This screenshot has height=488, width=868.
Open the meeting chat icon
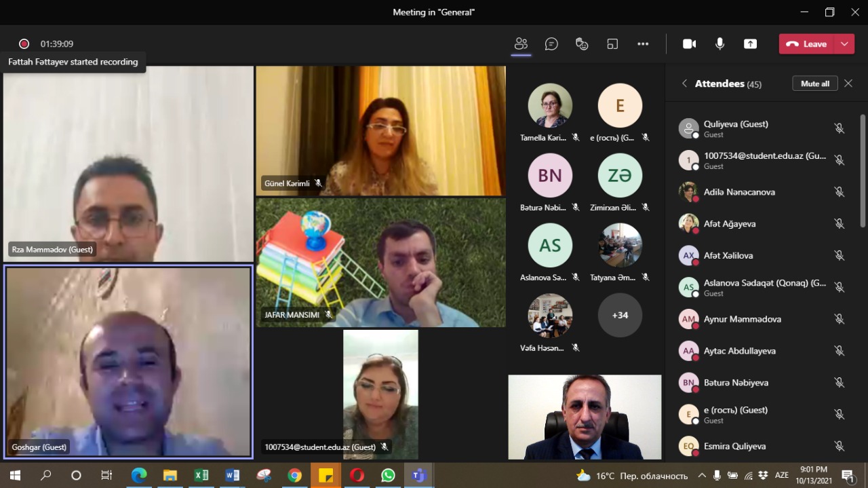tap(551, 44)
